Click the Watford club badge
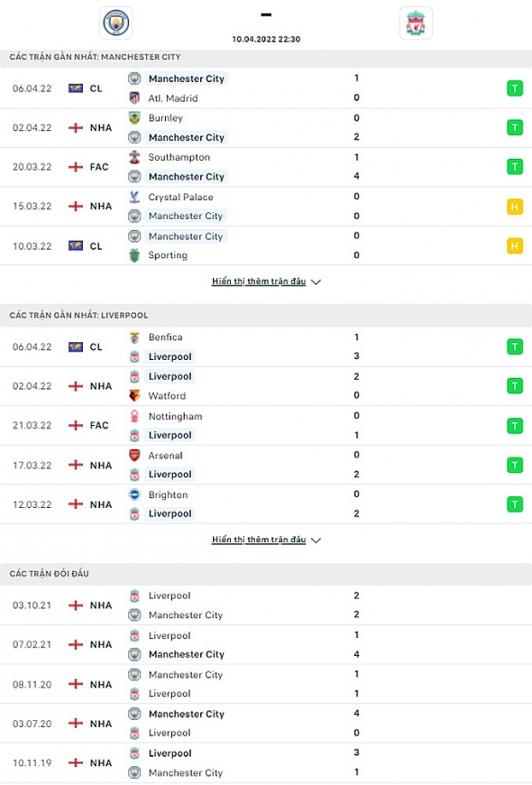The height and width of the screenshot is (785, 532). tap(133, 396)
